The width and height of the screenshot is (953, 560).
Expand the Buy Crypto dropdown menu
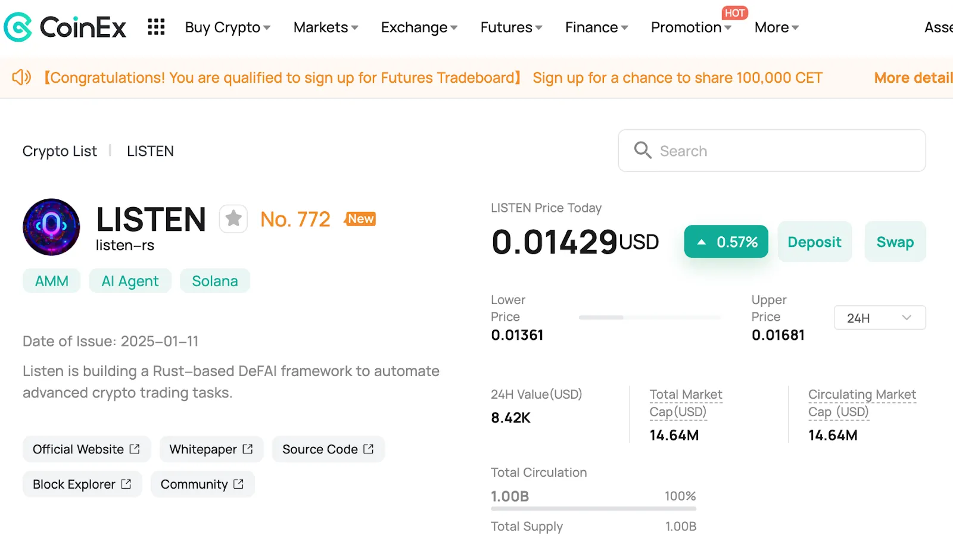coord(228,27)
